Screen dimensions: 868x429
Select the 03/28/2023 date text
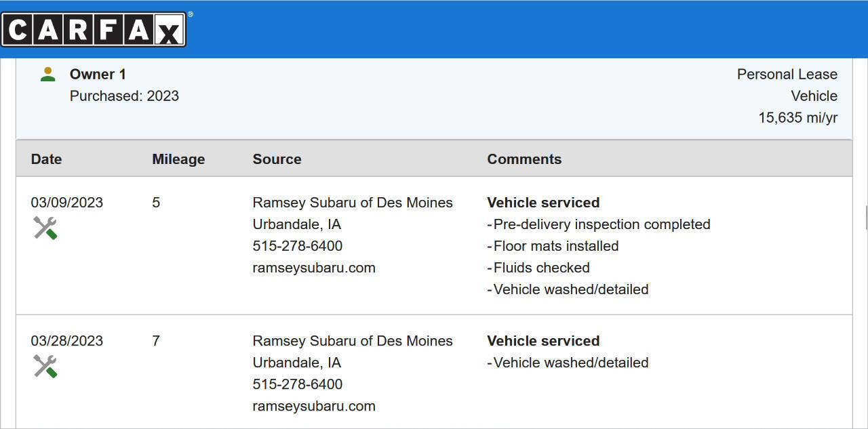tap(67, 341)
